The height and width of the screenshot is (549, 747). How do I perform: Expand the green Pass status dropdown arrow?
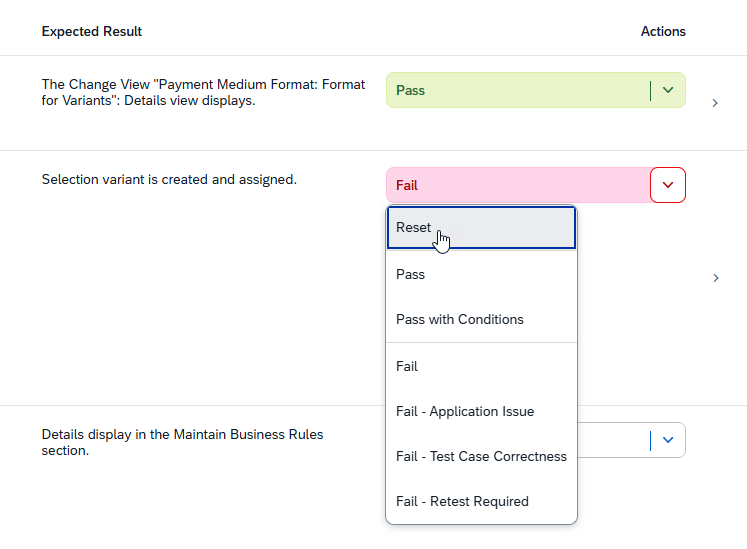pos(668,90)
